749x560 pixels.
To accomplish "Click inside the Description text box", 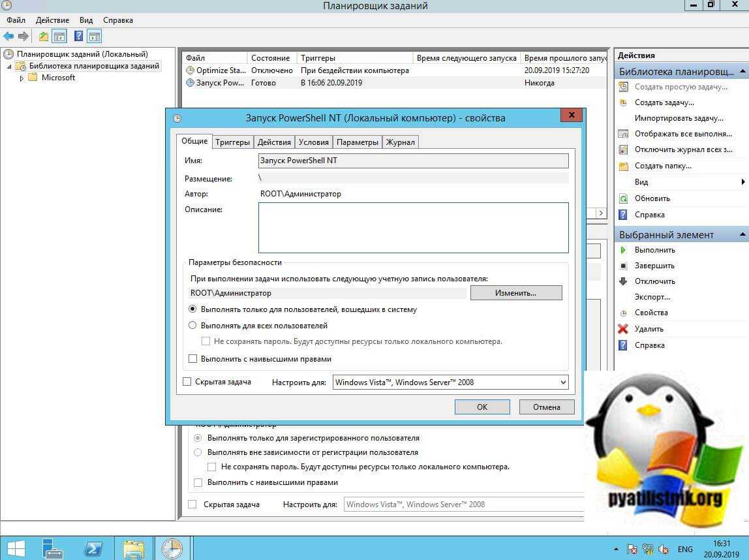I will pyautogui.click(x=413, y=227).
